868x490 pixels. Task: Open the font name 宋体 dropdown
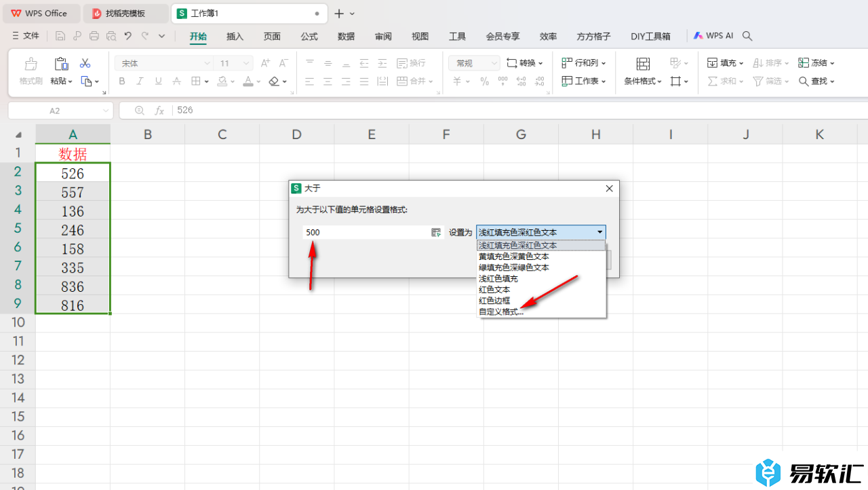pos(207,63)
